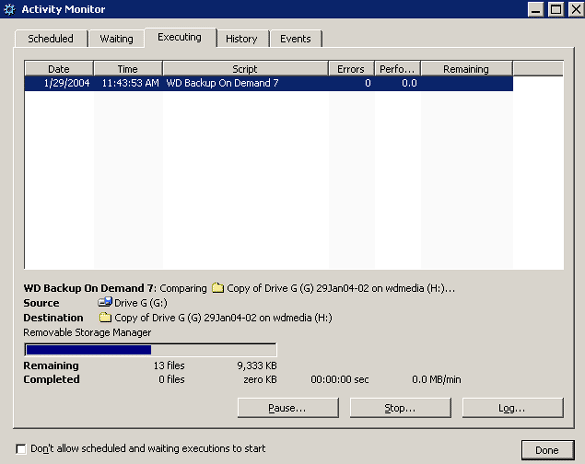The image size is (585, 464).
Task: Click the Errors column header
Action: [351, 69]
